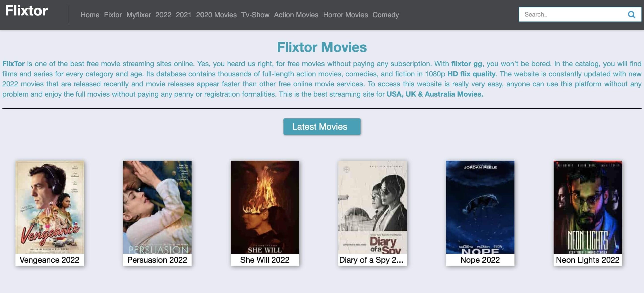Select the 2021 nav item

(183, 15)
